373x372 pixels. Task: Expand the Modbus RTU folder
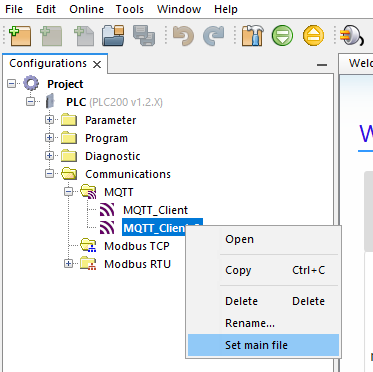click(68, 264)
